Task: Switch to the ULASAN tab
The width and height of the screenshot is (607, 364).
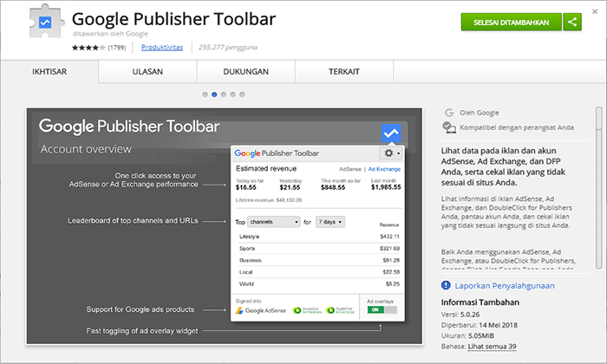Action: [147, 71]
